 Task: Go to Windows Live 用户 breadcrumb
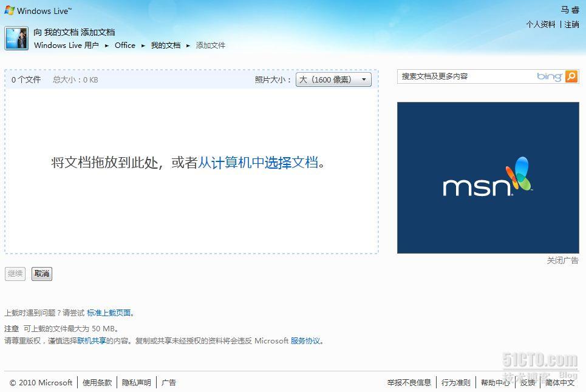[x=66, y=45]
